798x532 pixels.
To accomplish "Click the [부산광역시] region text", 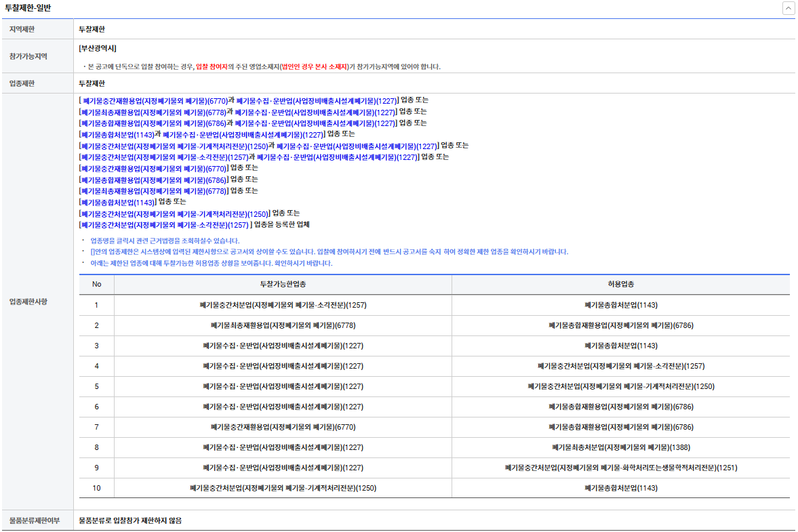I will [98, 48].
